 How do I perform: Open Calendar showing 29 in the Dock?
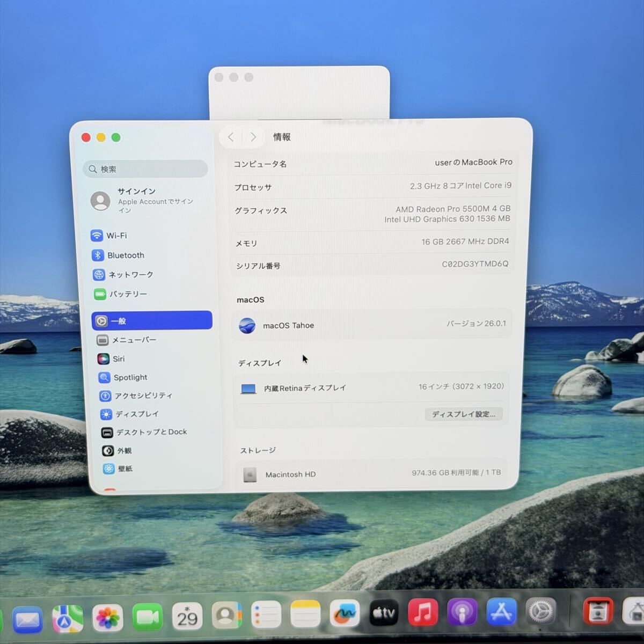(x=187, y=617)
